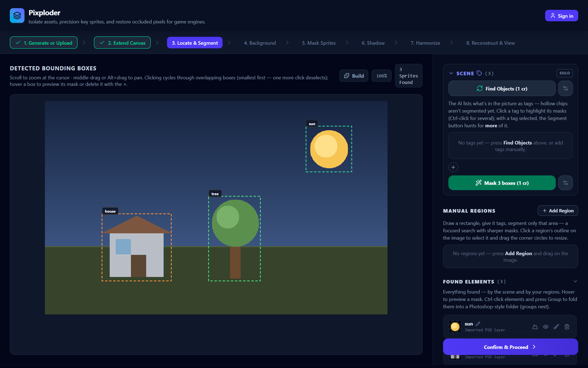Click the sun layer thumbnail
The height and width of the screenshot is (368, 588).
click(x=455, y=327)
